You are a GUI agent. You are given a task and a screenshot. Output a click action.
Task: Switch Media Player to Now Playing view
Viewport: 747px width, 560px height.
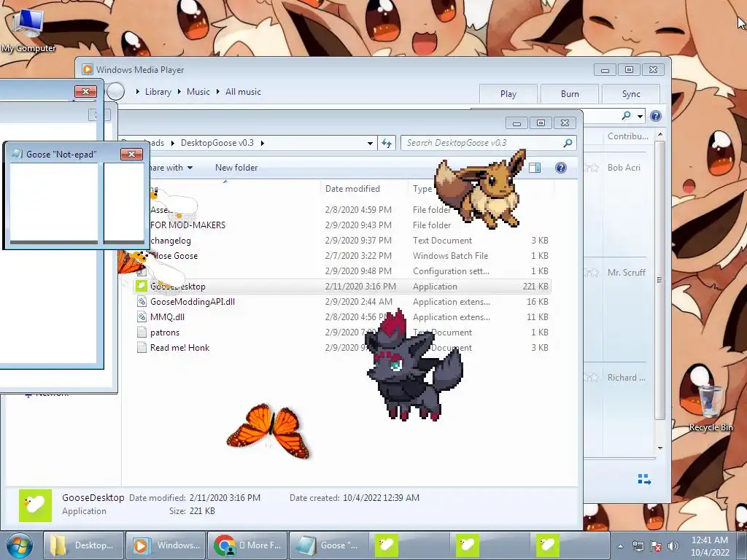(644, 479)
